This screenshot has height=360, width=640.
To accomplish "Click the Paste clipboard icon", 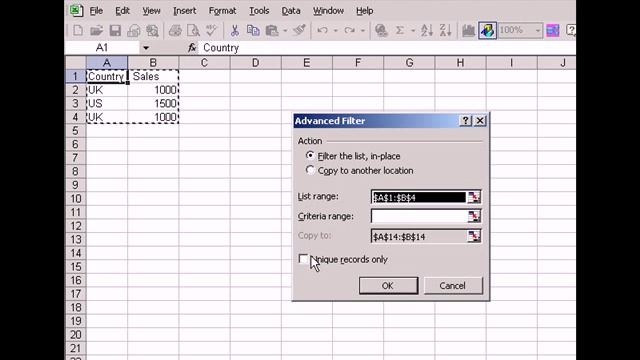I will pyautogui.click(x=272, y=31).
